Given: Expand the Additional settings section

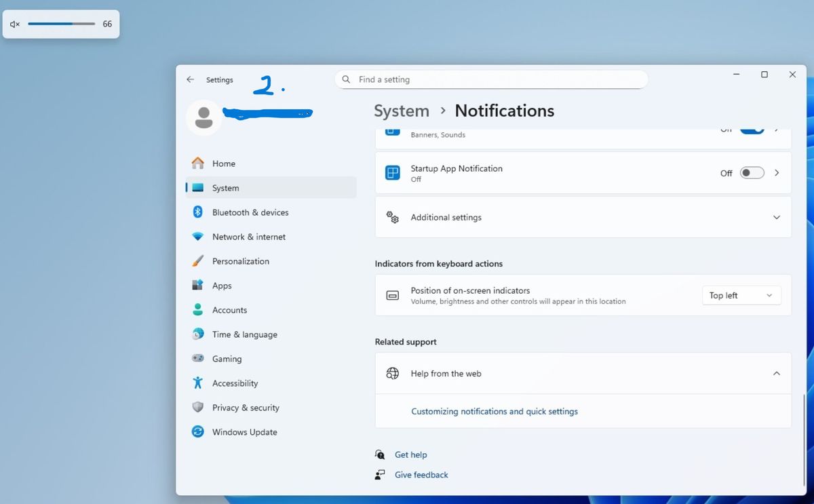Looking at the screenshot, I should point(776,218).
